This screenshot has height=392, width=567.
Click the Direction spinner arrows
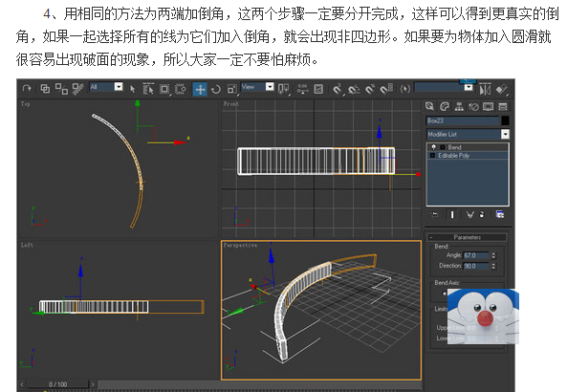(x=493, y=266)
